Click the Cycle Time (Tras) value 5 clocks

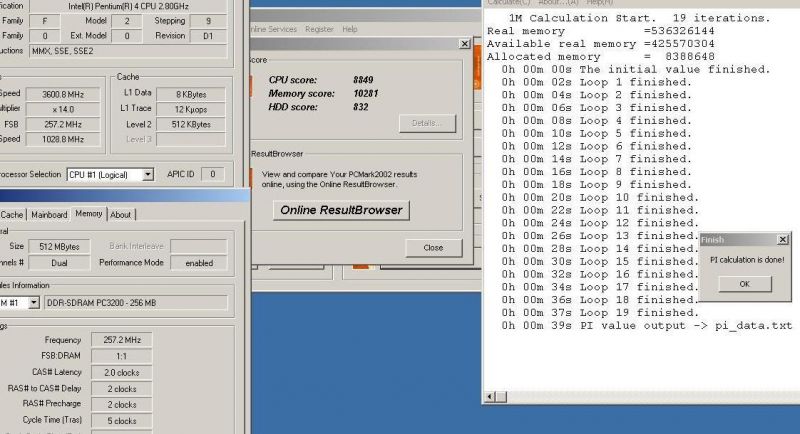[121, 421]
